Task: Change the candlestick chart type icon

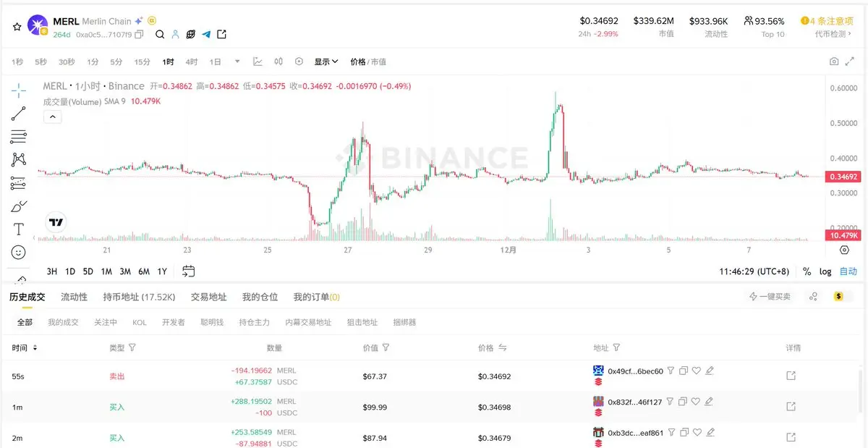Action: (278, 62)
